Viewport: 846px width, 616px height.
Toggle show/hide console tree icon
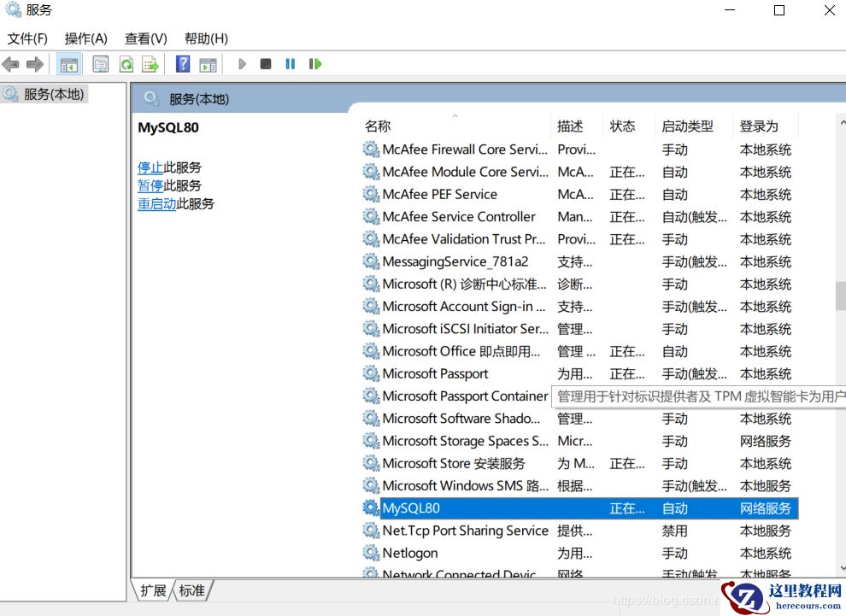(x=69, y=65)
